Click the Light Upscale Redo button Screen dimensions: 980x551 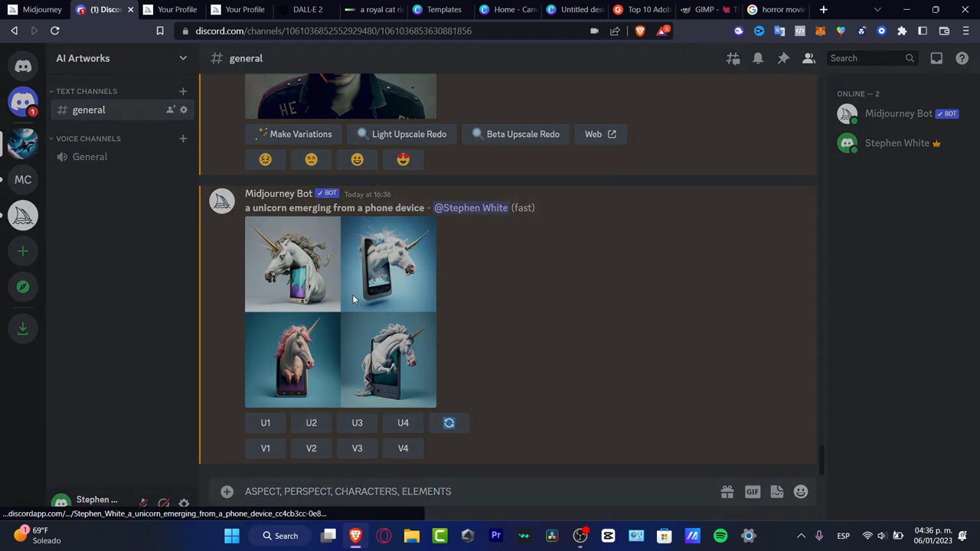(401, 134)
